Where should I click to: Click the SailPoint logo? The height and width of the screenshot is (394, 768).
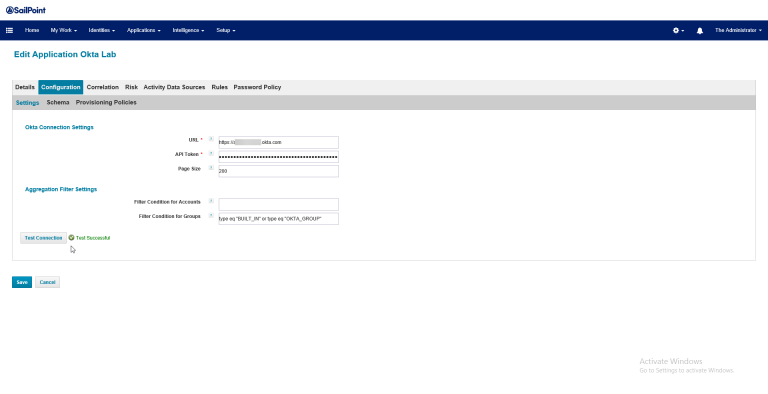tap(26, 10)
